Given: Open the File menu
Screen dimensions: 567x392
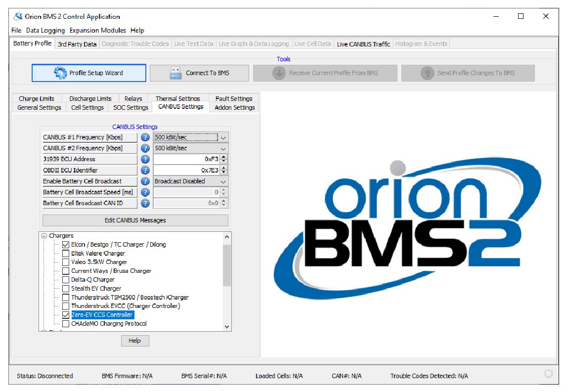Looking at the screenshot, I should [x=16, y=30].
